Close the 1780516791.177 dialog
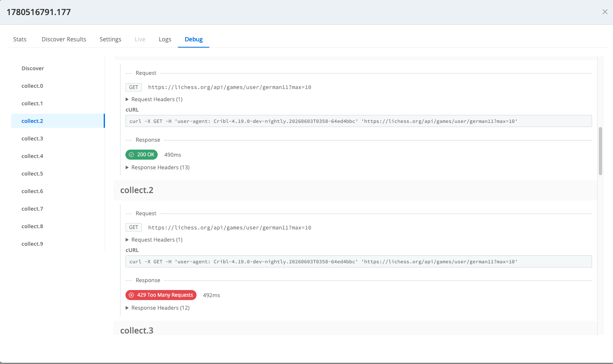 (605, 12)
